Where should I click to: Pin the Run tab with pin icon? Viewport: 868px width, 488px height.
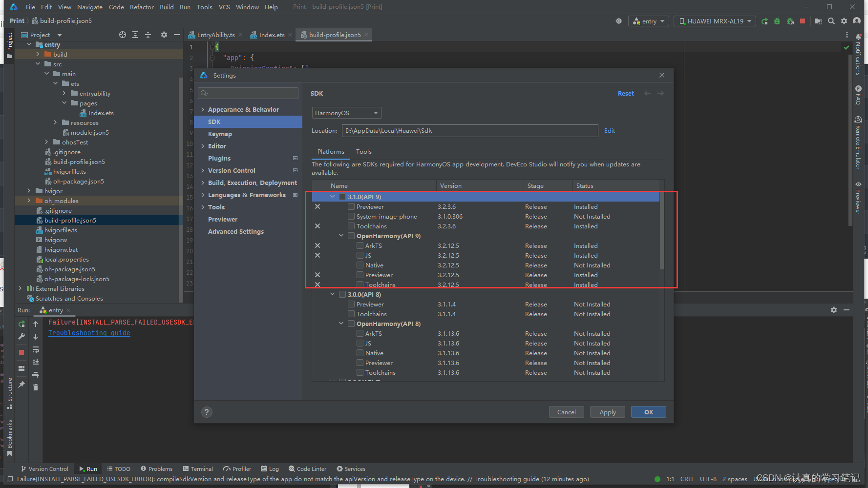(x=21, y=385)
